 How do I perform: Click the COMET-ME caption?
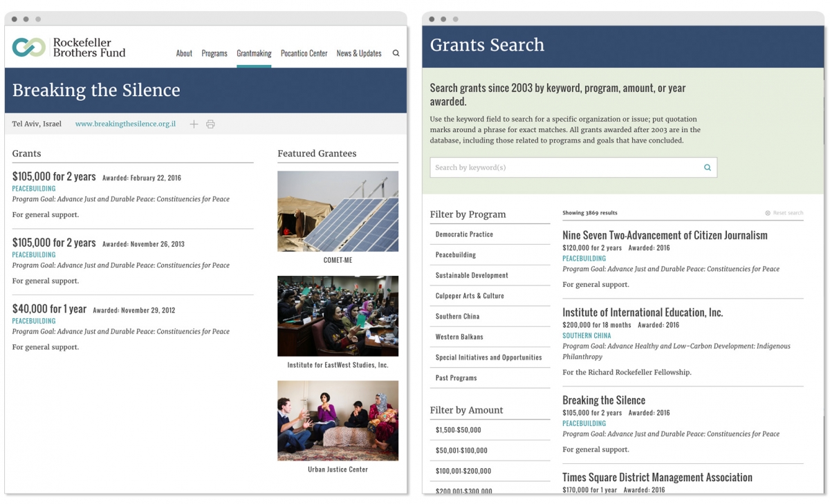(338, 260)
